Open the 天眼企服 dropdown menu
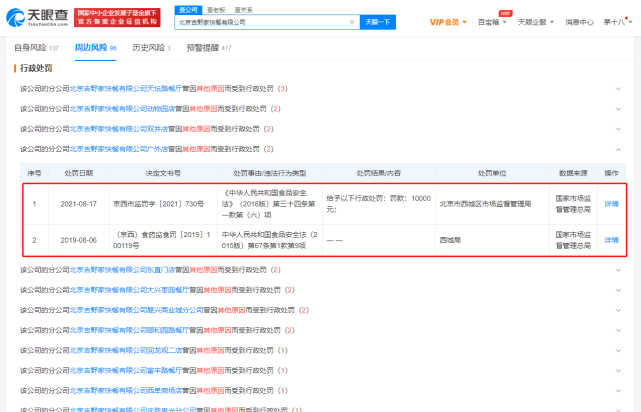The height and width of the screenshot is (412, 641). [536, 22]
